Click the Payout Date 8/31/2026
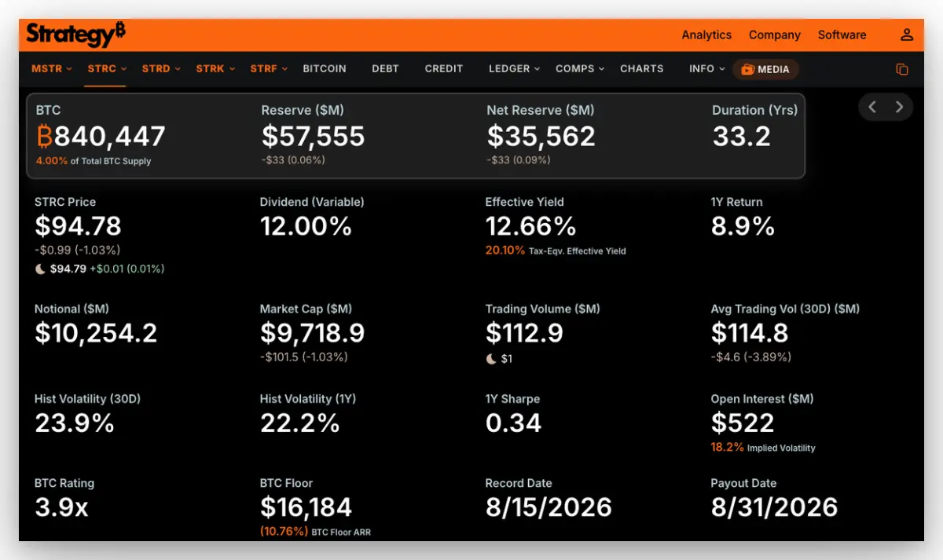This screenshot has width=943, height=560. point(774,507)
